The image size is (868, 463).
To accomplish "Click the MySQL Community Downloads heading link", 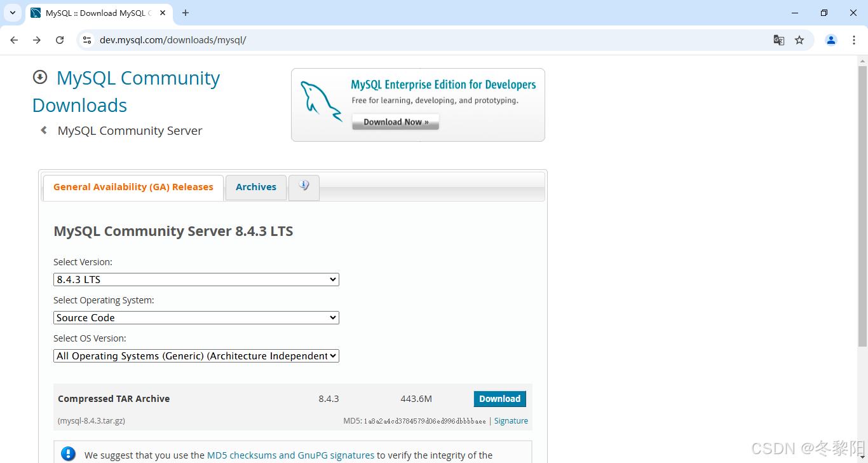I will (126, 92).
